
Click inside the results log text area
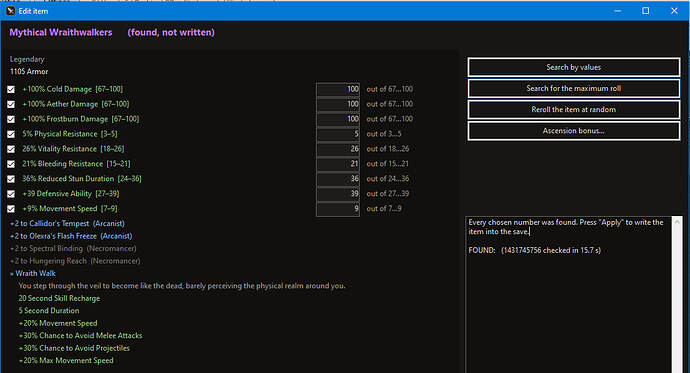569,295
